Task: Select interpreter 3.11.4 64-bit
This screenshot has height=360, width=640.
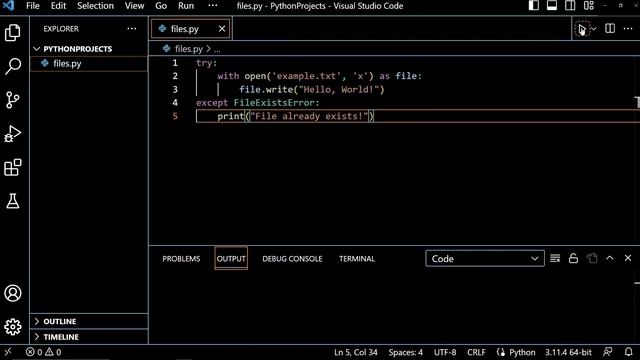Action: click(568, 352)
